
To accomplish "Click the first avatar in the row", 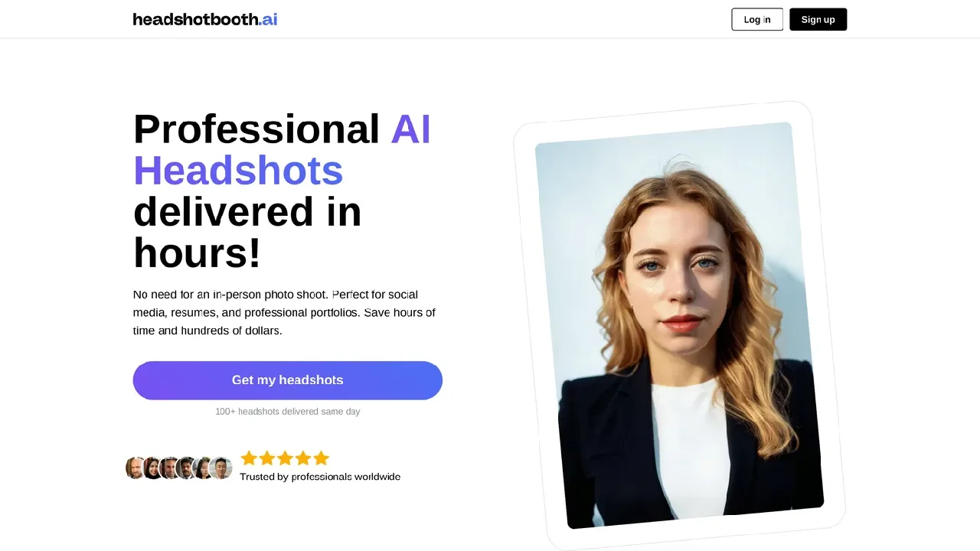I will click(x=136, y=468).
